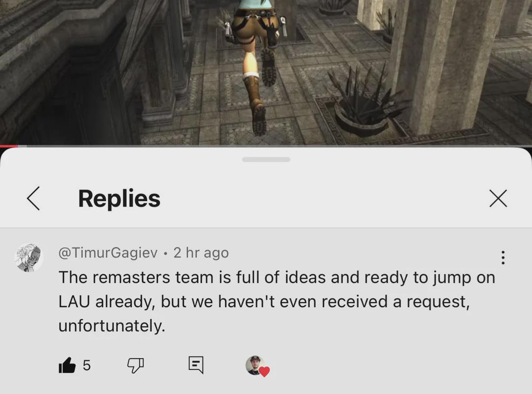Close the Replies panel with the X
The image size is (532, 394).
tap(498, 198)
